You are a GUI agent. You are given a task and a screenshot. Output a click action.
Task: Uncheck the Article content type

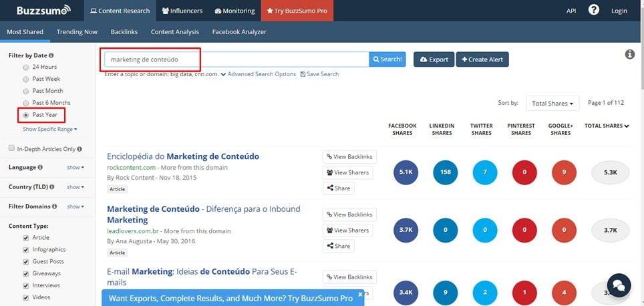click(26, 238)
